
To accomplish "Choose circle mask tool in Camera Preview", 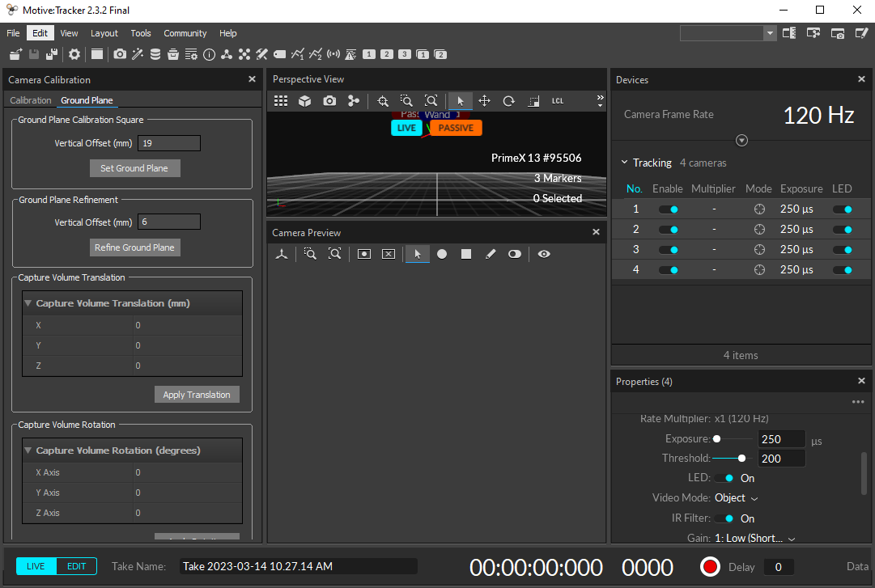I will click(x=442, y=254).
